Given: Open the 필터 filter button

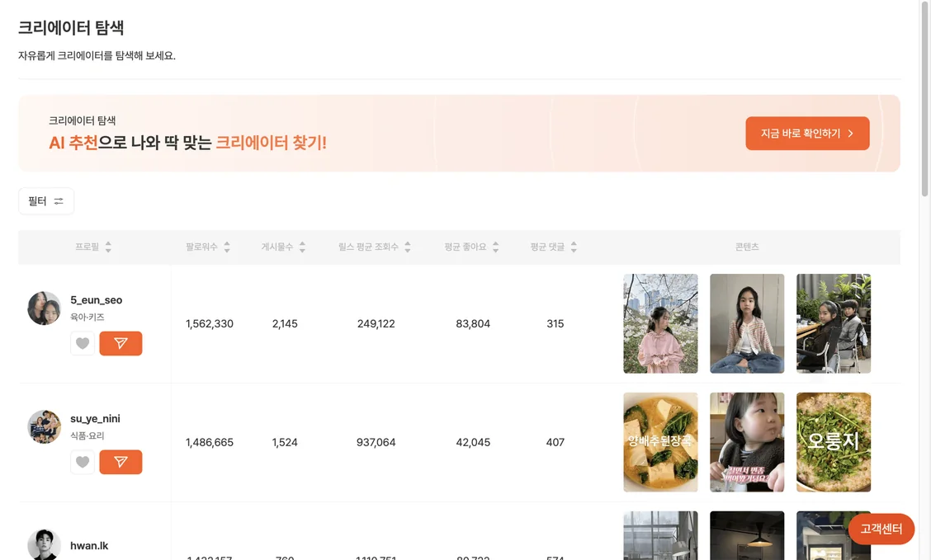Looking at the screenshot, I should click(x=46, y=201).
